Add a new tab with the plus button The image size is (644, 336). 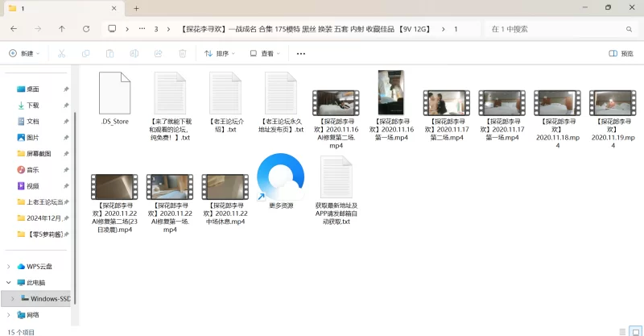137,8
